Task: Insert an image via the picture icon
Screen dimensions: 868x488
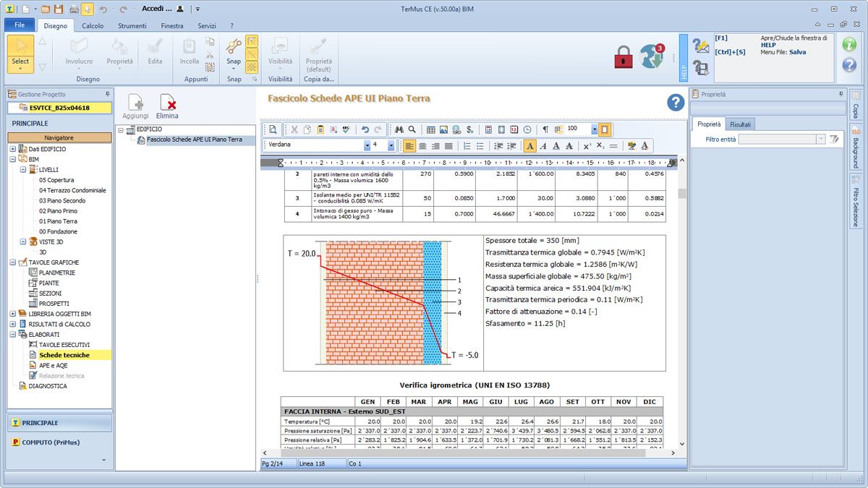Action: tap(443, 129)
